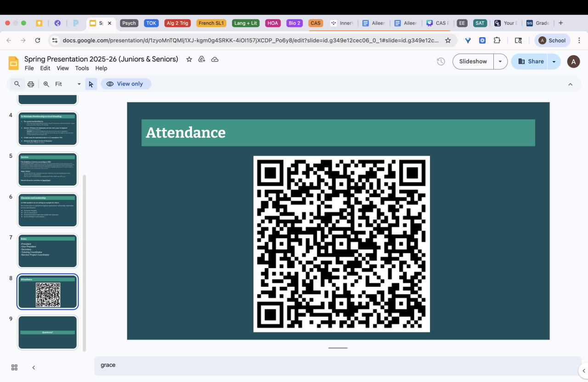Viewport: 588px width, 382px height.
Task: Open the tab search icon in Chrome toolbar
Action: click(518, 40)
